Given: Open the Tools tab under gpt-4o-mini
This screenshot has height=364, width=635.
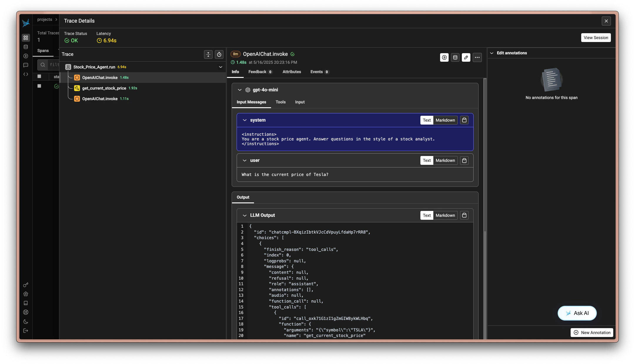Looking at the screenshot, I should [280, 102].
